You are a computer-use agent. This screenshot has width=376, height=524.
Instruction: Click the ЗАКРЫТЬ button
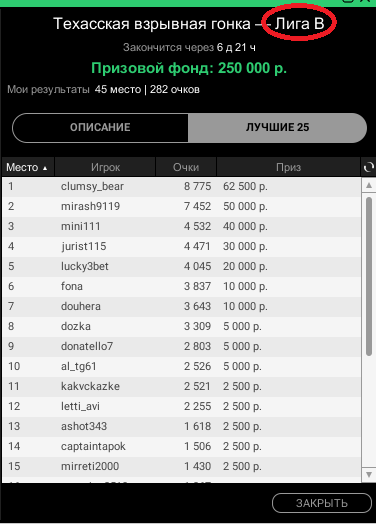tap(322, 503)
